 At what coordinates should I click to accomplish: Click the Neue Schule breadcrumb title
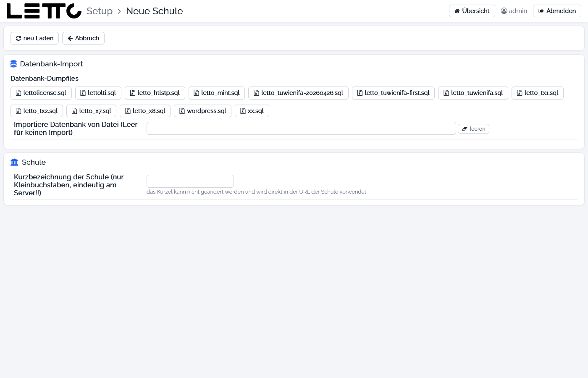pos(155,11)
